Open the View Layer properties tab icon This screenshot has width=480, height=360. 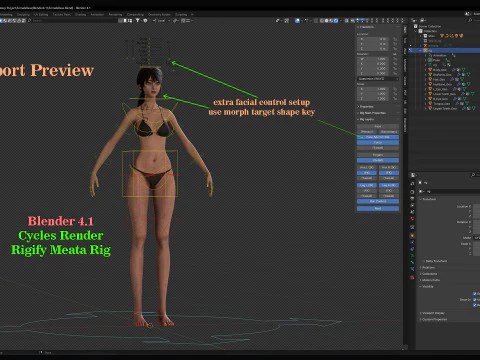[412, 206]
